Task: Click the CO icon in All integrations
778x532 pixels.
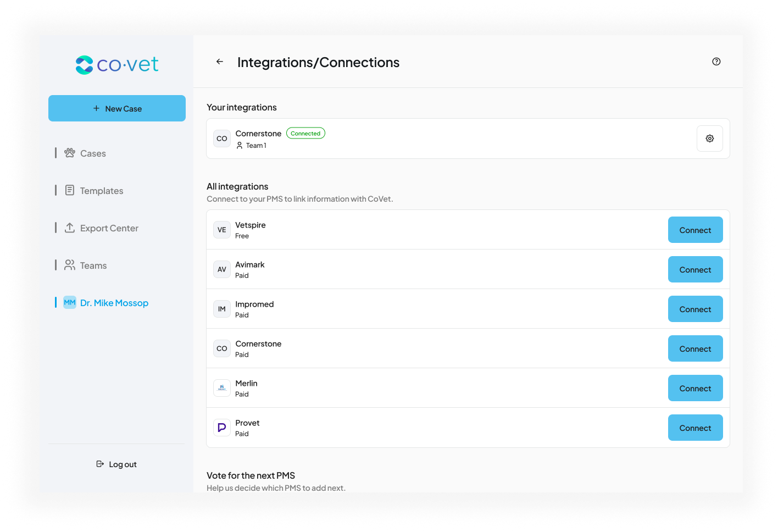Action: point(222,348)
